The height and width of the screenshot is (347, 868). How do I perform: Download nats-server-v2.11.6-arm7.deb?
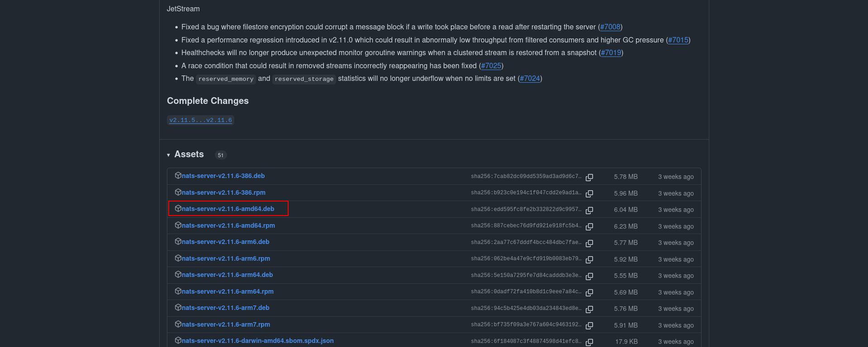pos(226,308)
